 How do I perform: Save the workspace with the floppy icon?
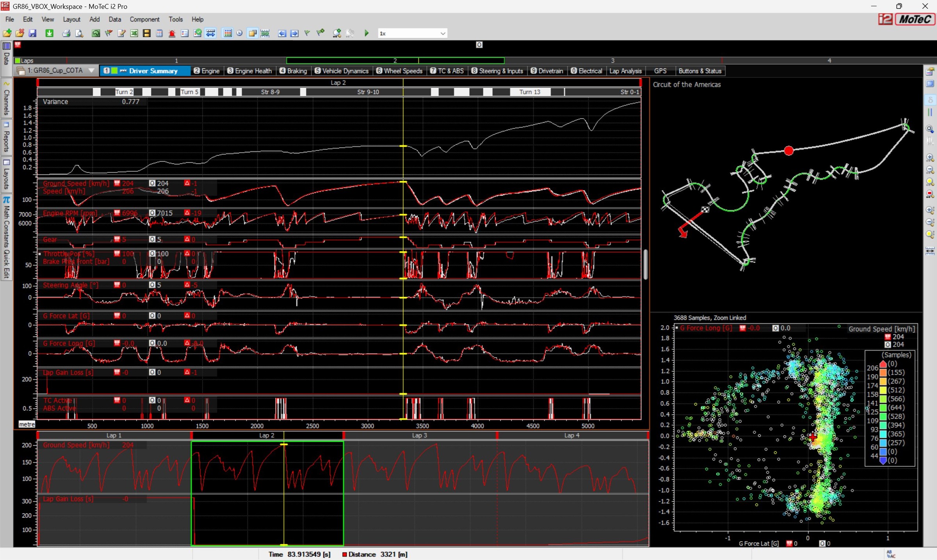click(32, 34)
